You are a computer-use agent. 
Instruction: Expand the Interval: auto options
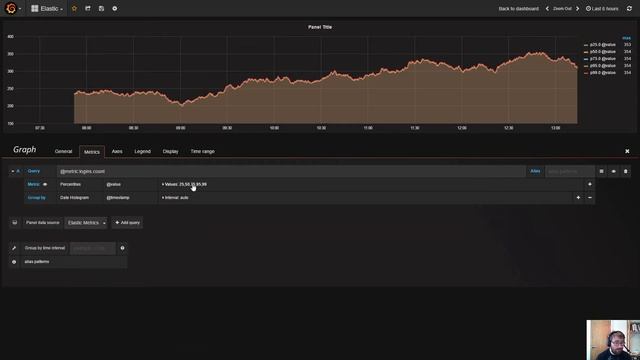175,198
